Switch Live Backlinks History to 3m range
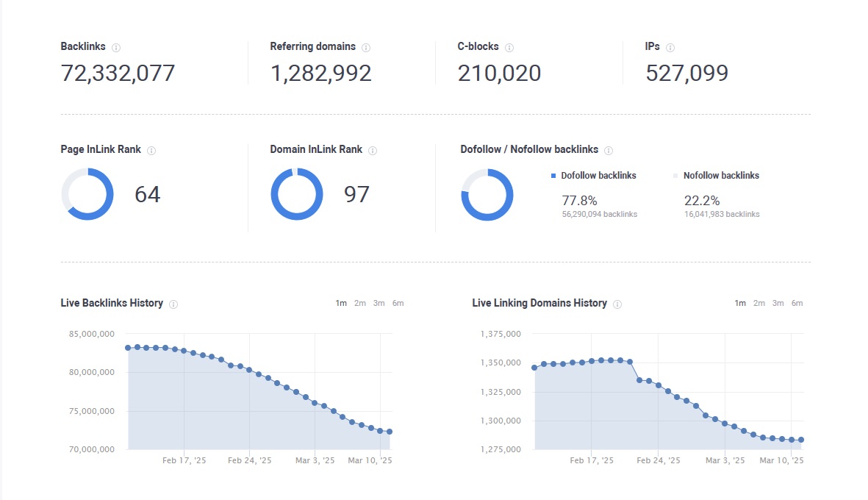This screenshot has width=868, height=500. coord(379,303)
